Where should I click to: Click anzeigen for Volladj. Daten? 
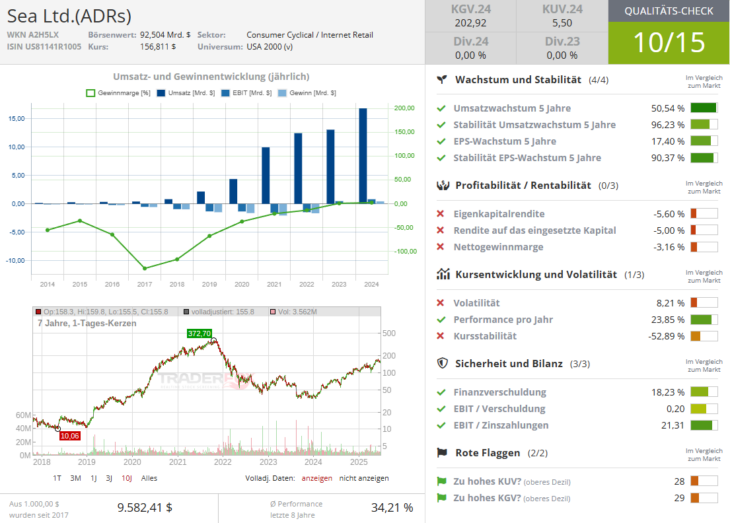(x=317, y=478)
